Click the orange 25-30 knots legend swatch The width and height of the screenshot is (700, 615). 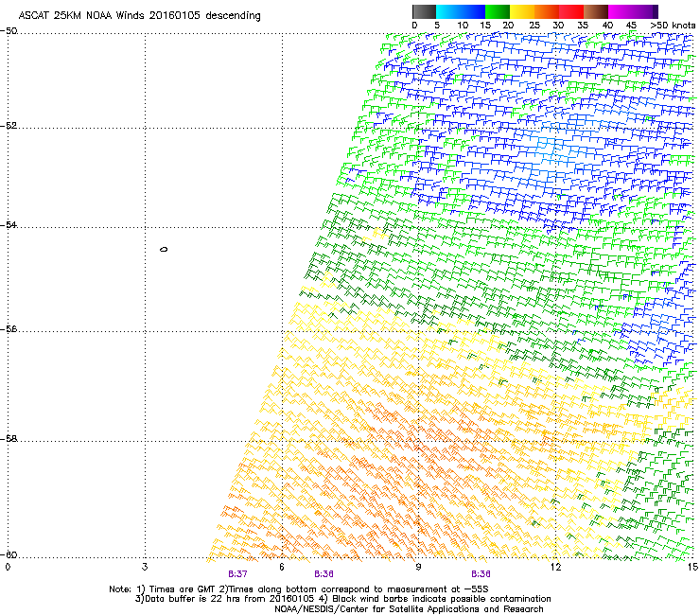pyautogui.click(x=547, y=11)
